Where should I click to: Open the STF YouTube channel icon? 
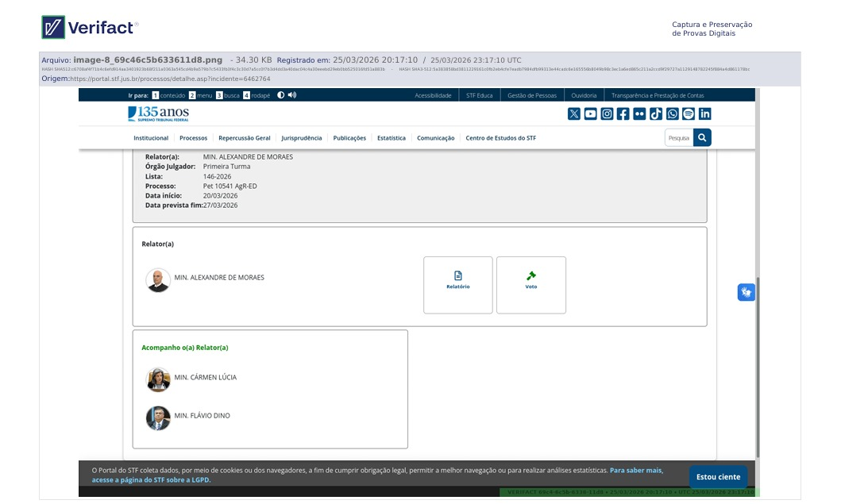(x=591, y=113)
